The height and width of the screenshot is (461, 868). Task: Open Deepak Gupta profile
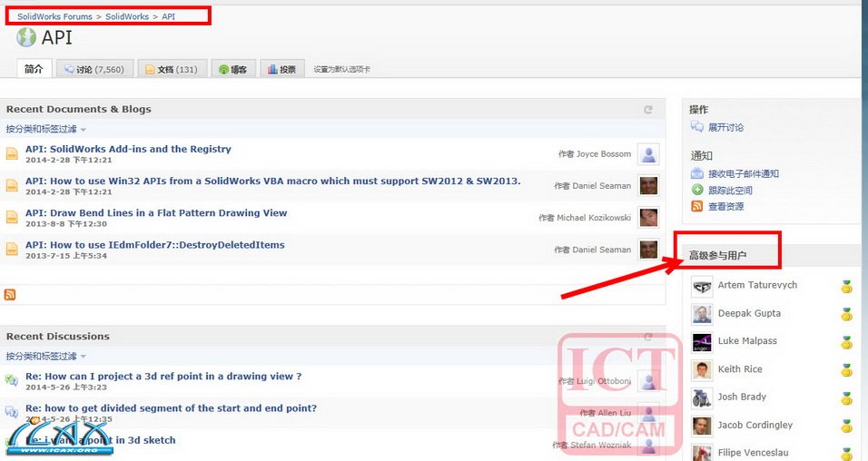click(749, 313)
